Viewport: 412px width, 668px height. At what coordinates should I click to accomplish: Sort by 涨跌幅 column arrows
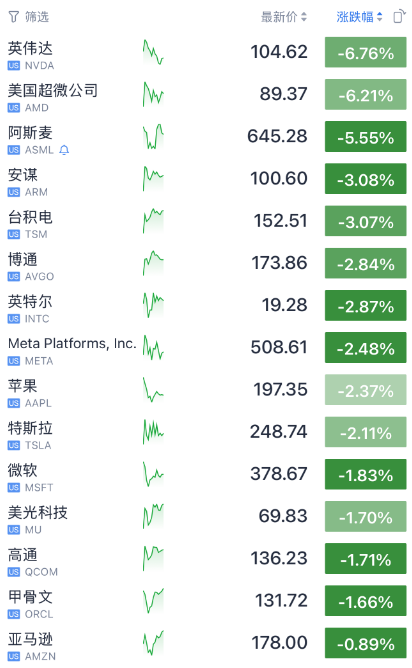pos(379,17)
